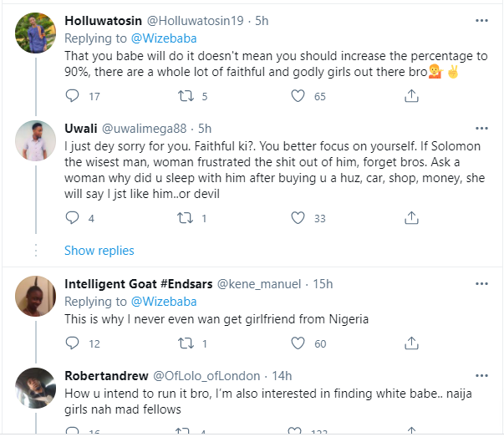
Task: Expand the Show replies link
Action: pyautogui.click(x=99, y=251)
